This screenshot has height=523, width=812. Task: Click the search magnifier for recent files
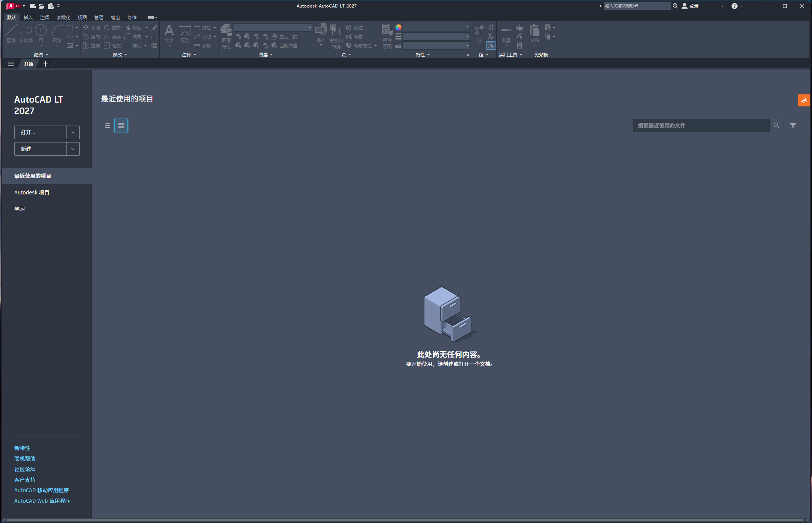(776, 126)
